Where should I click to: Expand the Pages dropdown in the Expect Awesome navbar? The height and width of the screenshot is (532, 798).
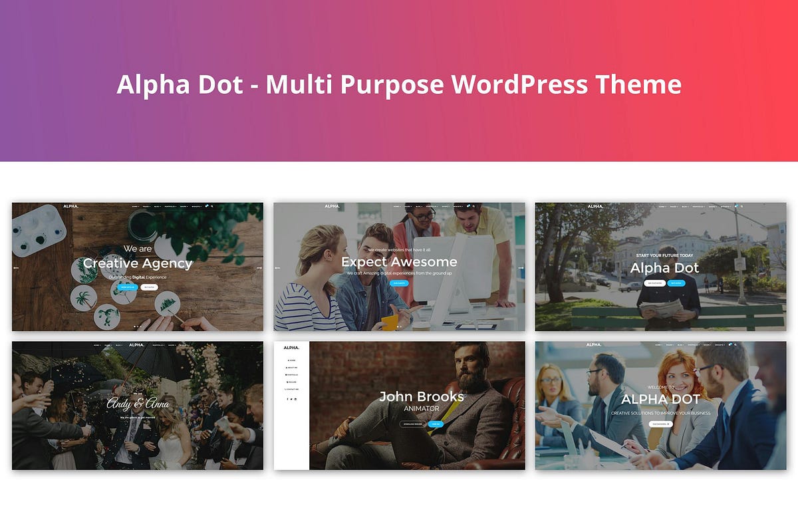(x=408, y=206)
